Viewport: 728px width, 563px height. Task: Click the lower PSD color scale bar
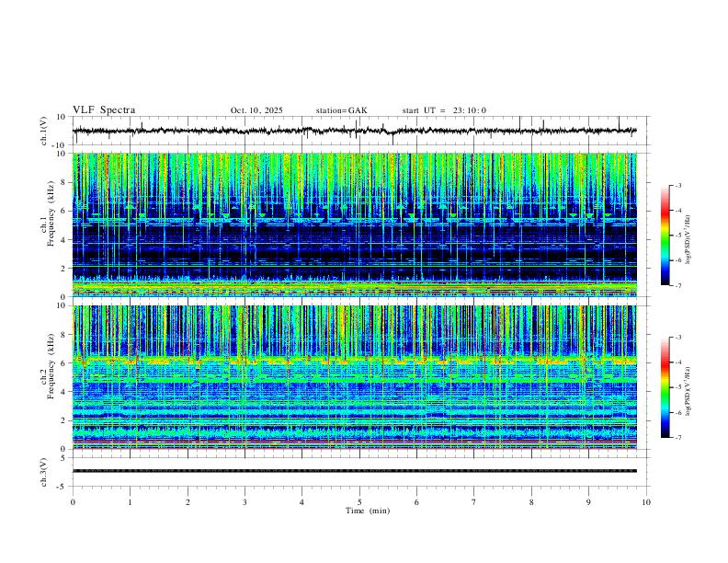(x=665, y=387)
